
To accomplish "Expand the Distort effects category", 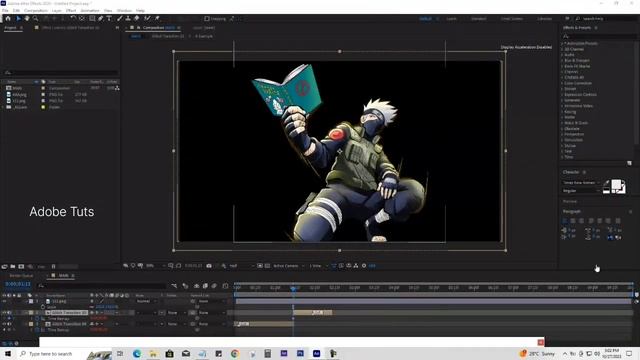I will [x=562, y=89].
